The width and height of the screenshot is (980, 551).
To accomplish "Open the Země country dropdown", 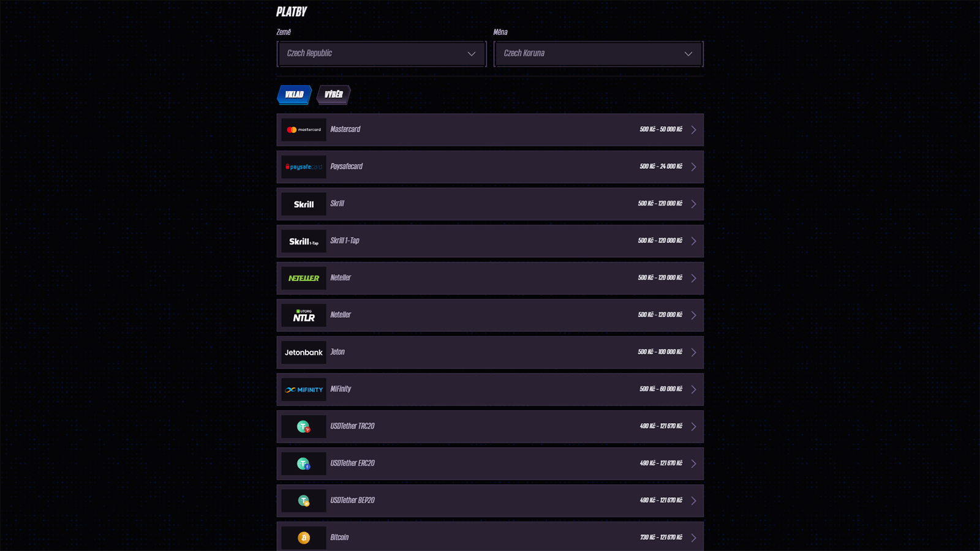I will (x=382, y=54).
